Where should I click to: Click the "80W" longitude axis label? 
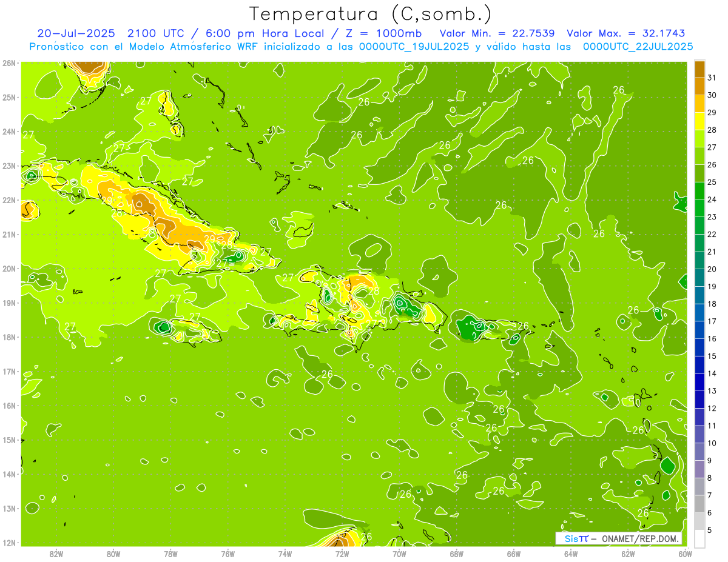click(113, 554)
